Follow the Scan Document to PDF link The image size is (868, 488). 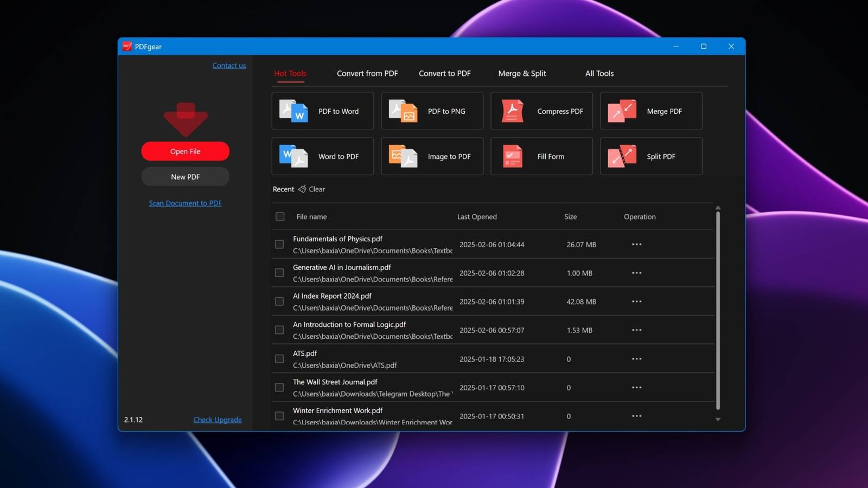click(x=186, y=203)
